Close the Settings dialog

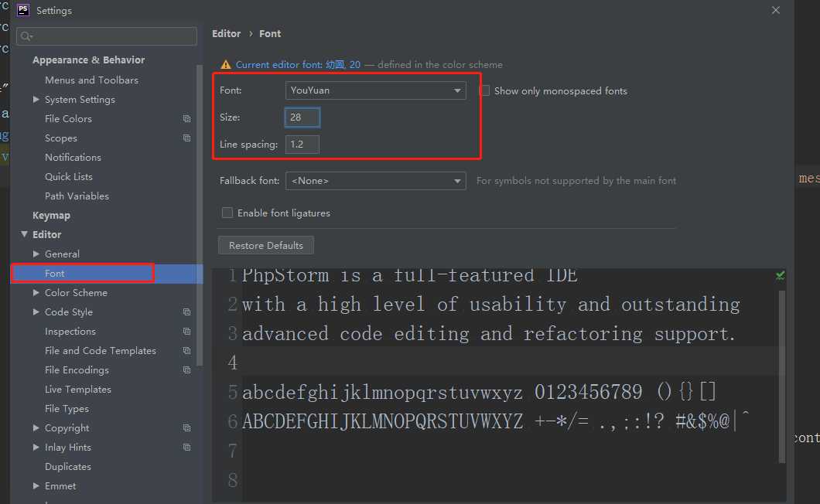(x=776, y=11)
